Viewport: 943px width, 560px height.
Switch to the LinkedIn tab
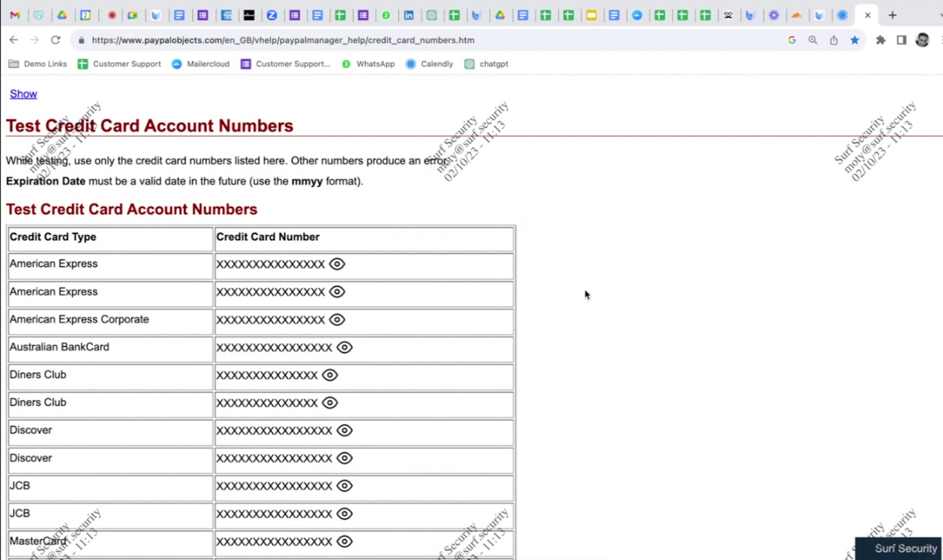409,15
